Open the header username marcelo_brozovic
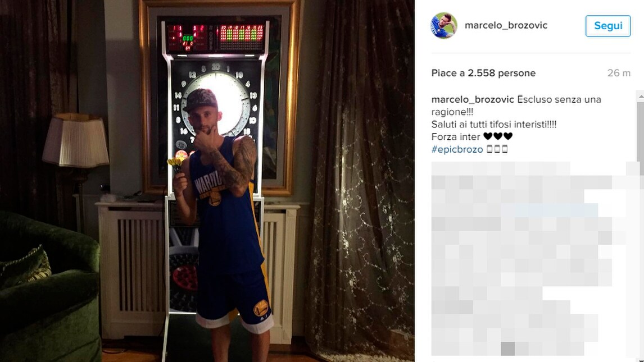 (x=506, y=25)
